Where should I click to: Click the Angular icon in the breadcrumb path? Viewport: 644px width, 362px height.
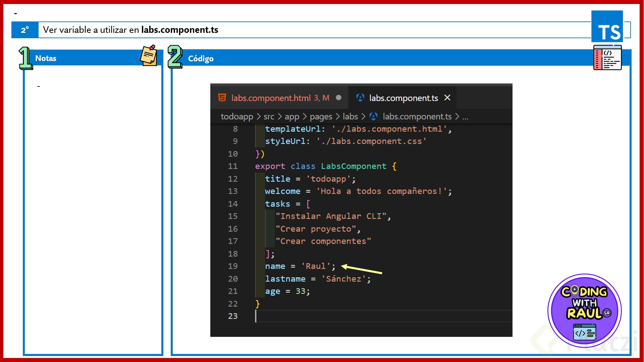pos(374,116)
